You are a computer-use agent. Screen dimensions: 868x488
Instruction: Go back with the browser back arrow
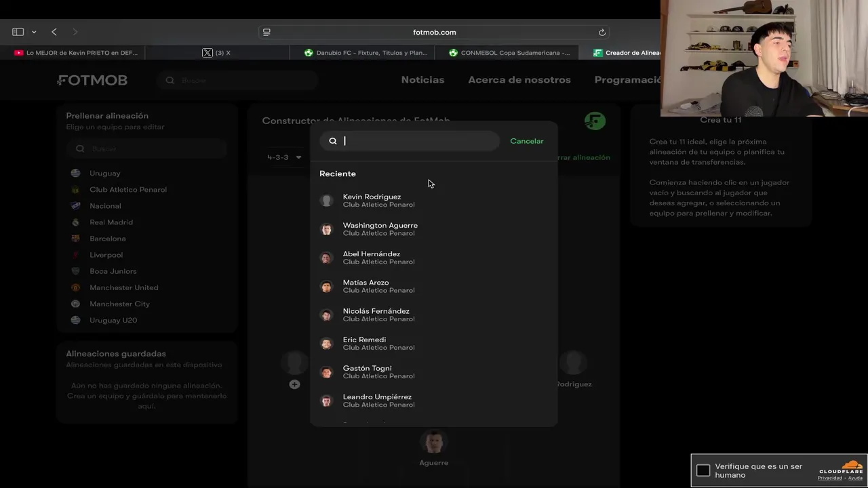[x=54, y=32]
